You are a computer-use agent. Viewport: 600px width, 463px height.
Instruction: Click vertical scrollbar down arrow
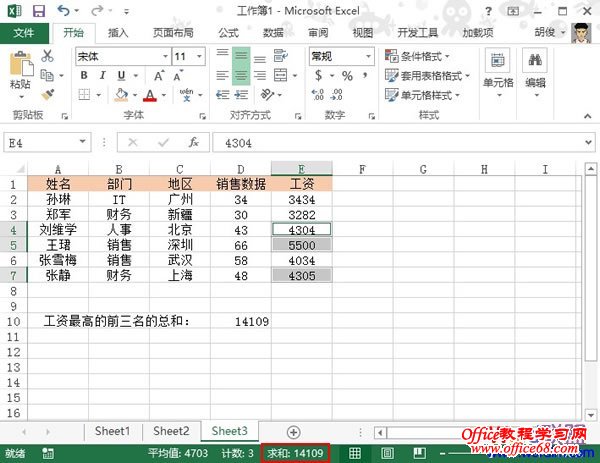click(591, 415)
